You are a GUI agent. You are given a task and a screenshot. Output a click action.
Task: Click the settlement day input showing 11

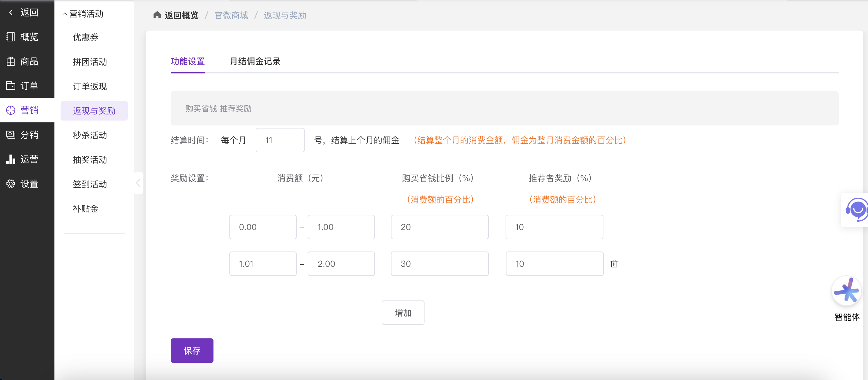click(x=280, y=140)
